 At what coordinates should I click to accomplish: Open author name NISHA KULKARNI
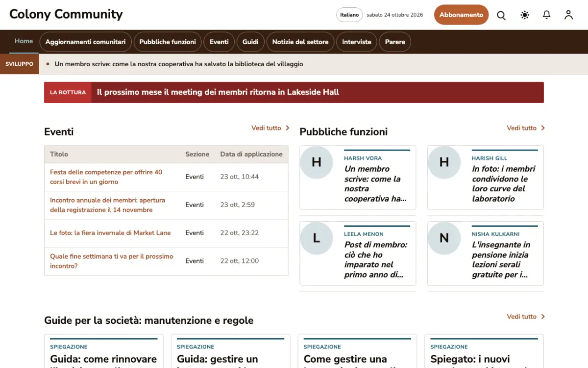496,235
